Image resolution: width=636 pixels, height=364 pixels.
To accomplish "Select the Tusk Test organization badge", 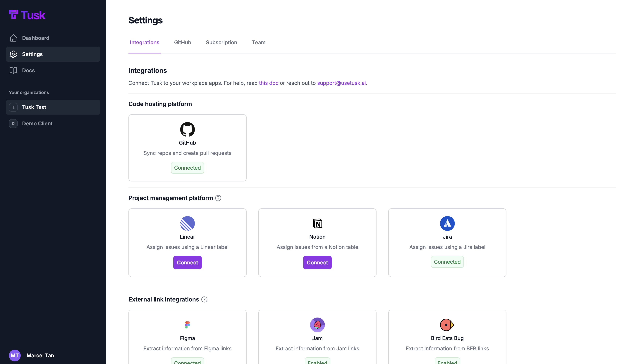I will click(13, 107).
